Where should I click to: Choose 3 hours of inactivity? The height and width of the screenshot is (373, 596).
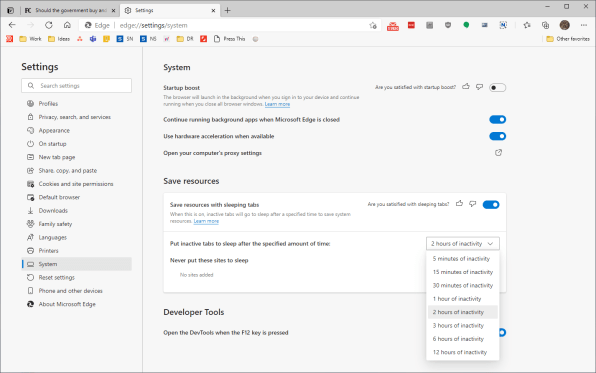[x=463, y=325]
